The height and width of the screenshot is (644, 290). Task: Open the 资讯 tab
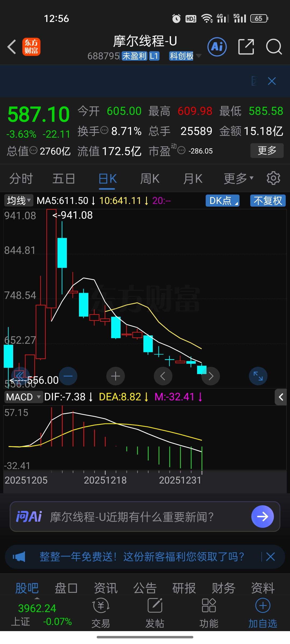click(106, 588)
